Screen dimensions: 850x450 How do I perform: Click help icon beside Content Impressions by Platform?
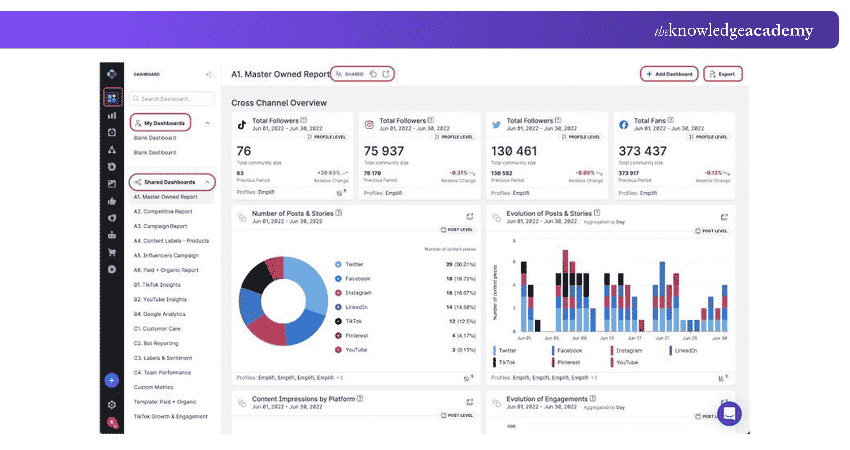[360, 398]
